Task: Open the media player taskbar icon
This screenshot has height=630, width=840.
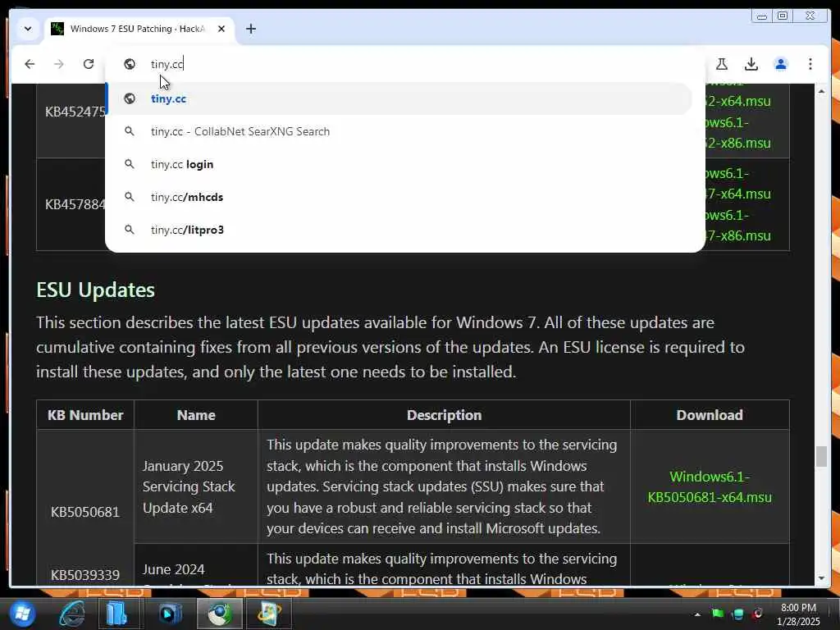Action: (171, 614)
